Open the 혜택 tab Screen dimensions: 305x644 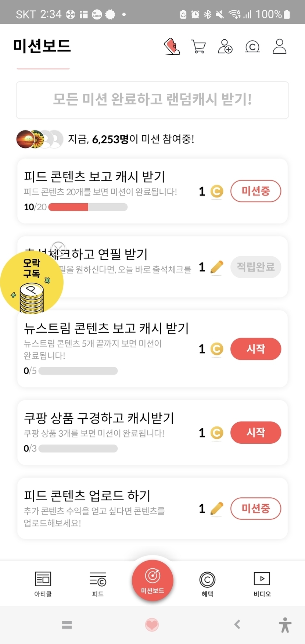[x=207, y=583]
